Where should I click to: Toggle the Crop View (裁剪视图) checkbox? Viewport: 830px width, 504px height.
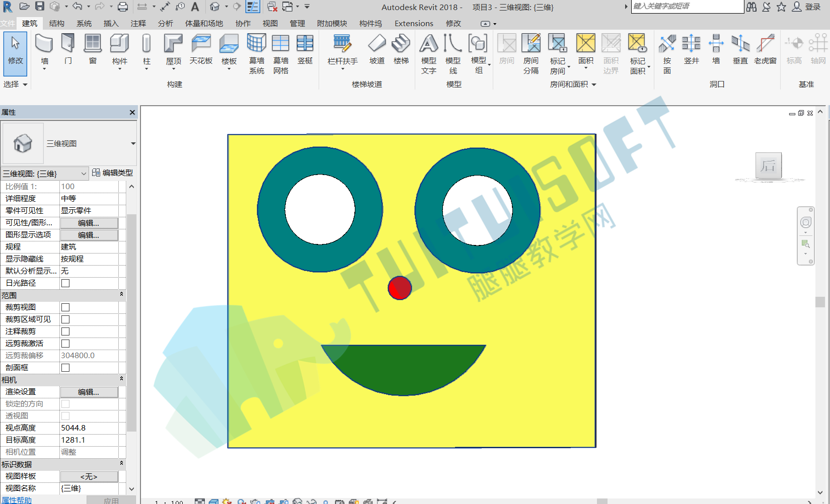click(65, 307)
